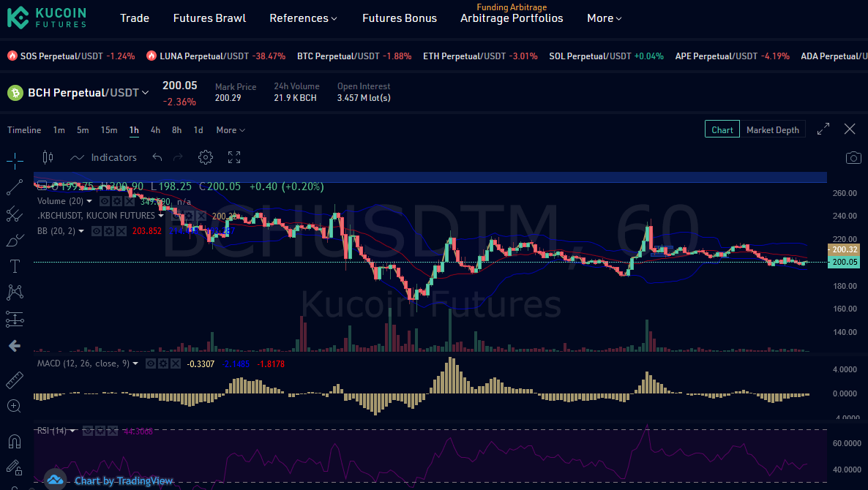Remove the RSI (14) indicator
Viewport: 868px width, 490px height.
pyautogui.click(x=113, y=431)
